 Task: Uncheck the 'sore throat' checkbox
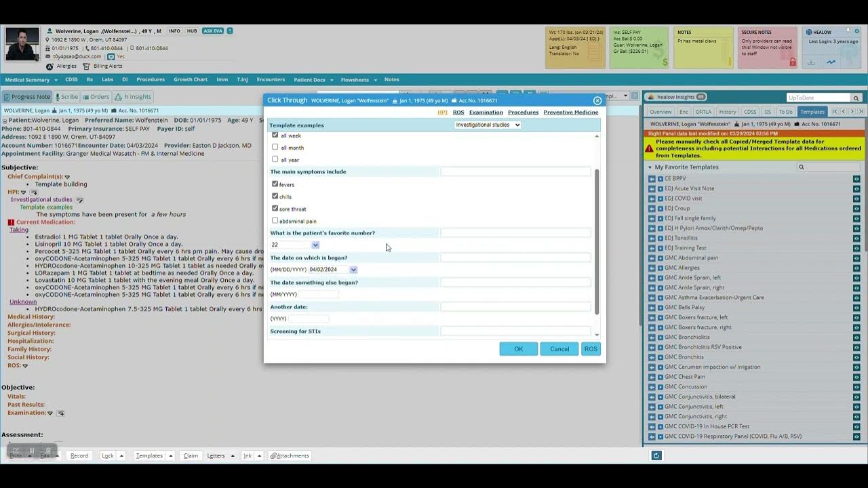[x=275, y=208]
